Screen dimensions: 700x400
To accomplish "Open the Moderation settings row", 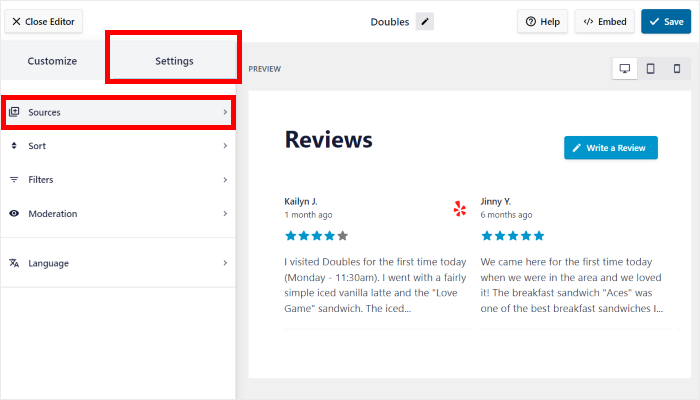I will coord(118,213).
